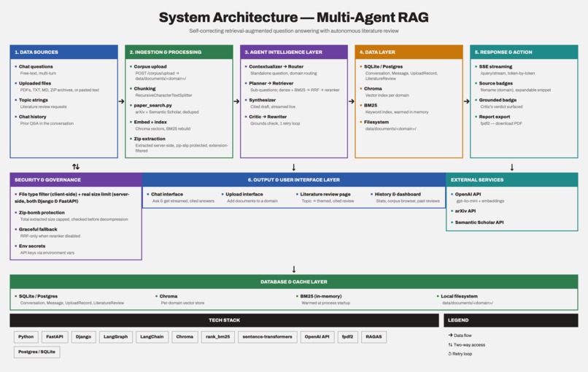Click the 'Chat interface' item

[x=167, y=194]
